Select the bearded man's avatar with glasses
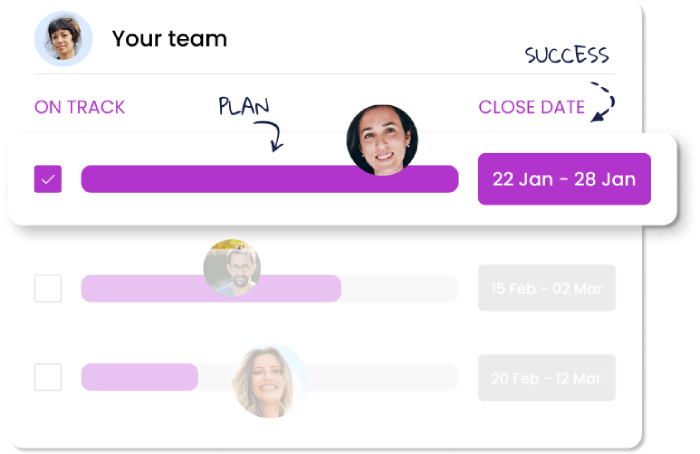The width and height of the screenshot is (700, 454). tap(232, 268)
